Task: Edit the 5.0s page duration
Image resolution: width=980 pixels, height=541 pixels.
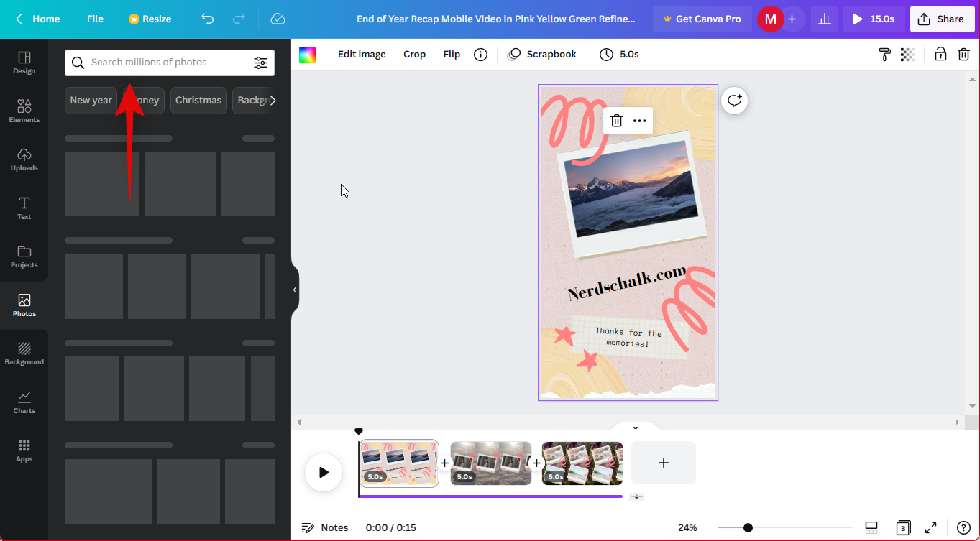Action: tap(619, 55)
